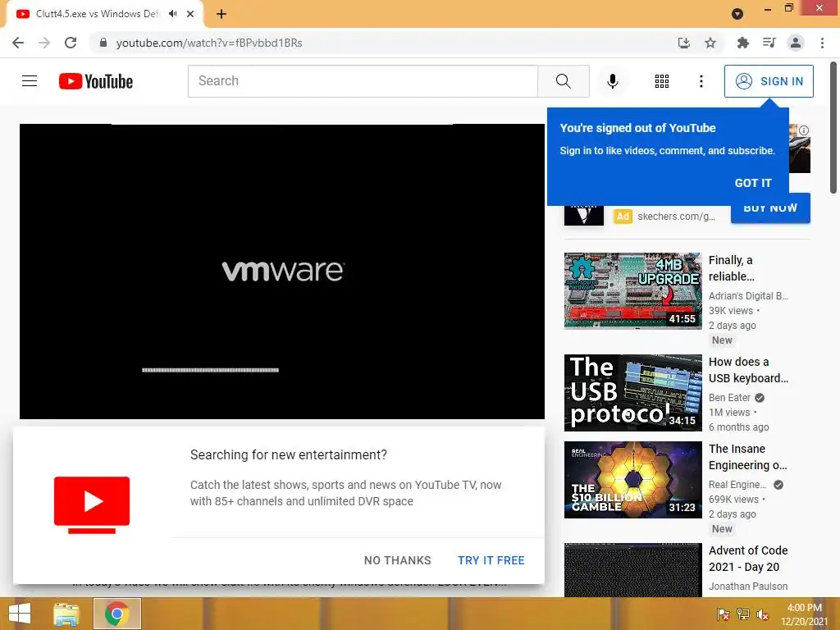Screen dimensions: 840x630
Task: Go to YouTube home via logo
Action: (96, 81)
